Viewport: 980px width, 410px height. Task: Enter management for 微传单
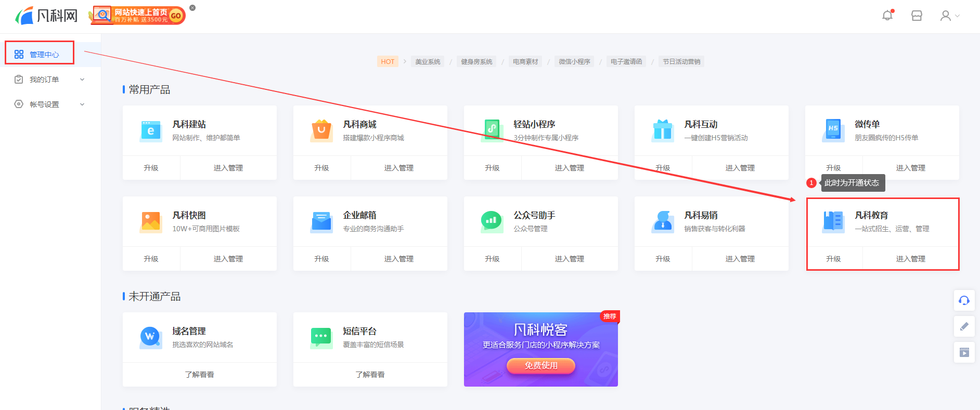(x=911, y=168)
